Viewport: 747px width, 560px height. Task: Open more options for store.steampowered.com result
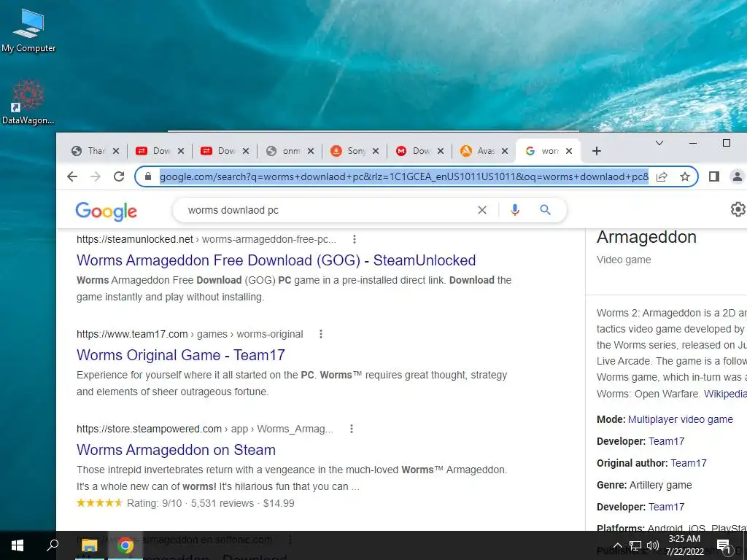[352, 429]
